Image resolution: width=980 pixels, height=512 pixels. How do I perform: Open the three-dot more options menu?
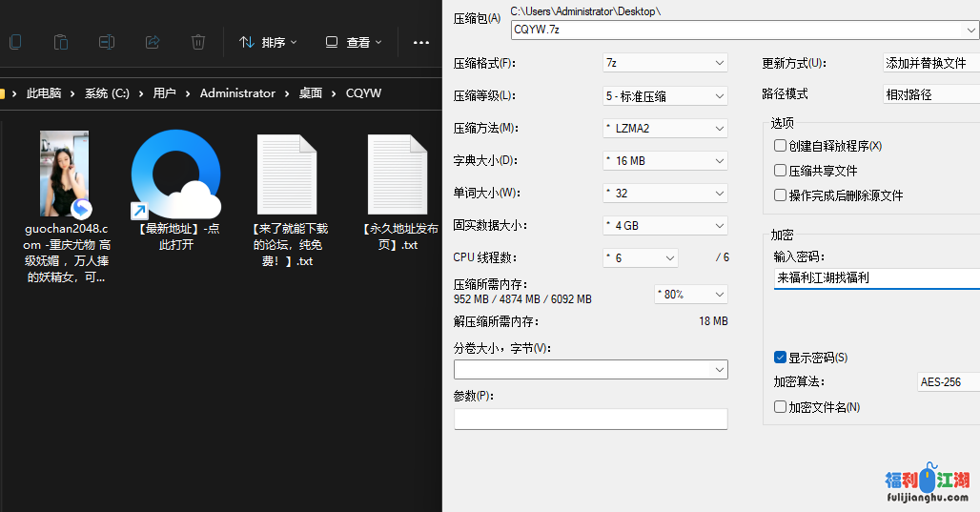pos(420,43)
